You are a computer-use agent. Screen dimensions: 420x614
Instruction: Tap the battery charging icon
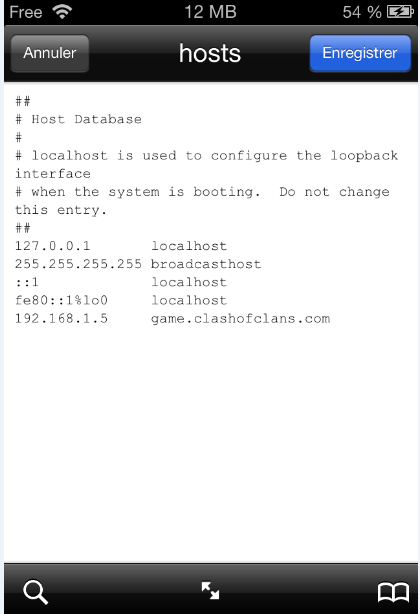pos(400,12)
